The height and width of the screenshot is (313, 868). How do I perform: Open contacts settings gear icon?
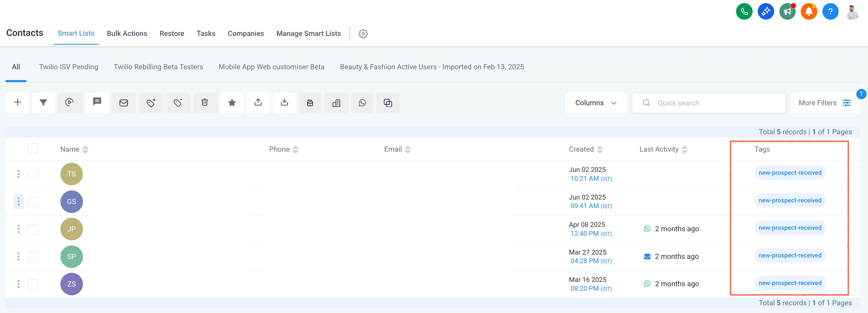(363, 34)
